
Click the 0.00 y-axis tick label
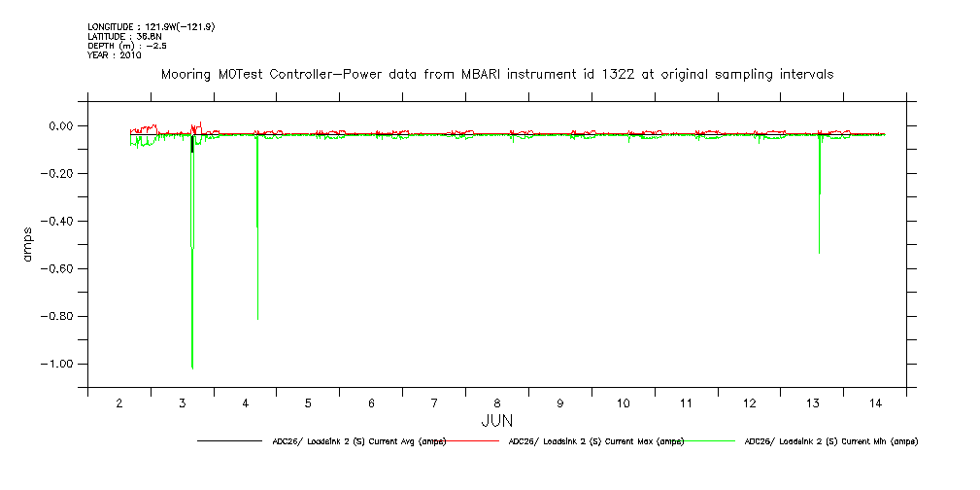(x=61, y=126)
